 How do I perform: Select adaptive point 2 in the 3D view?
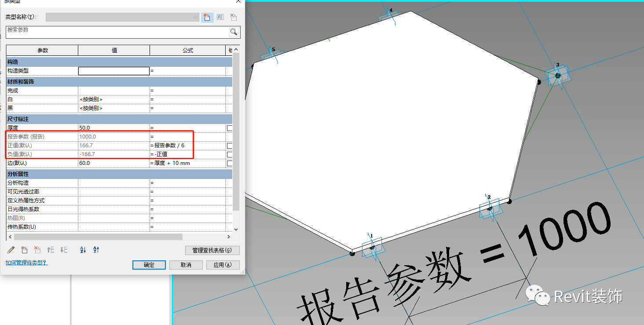tap(490, 209)
